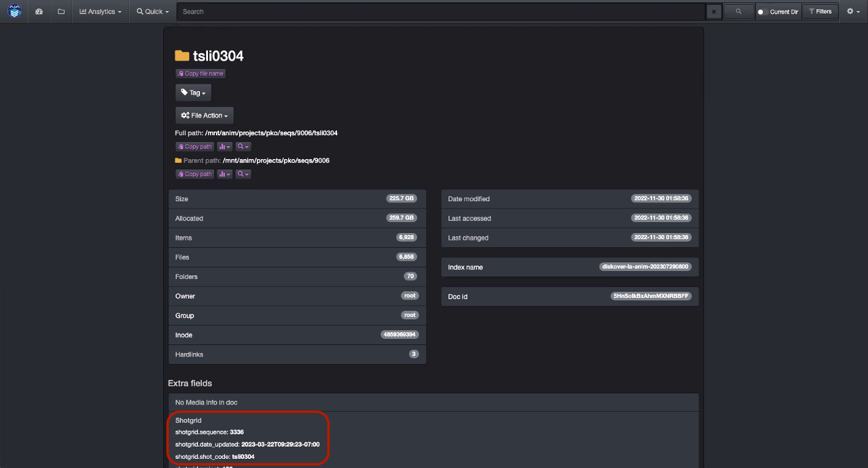Open the Quick menu
This screenshot has width=868, height=468.
tap(152, 10)
